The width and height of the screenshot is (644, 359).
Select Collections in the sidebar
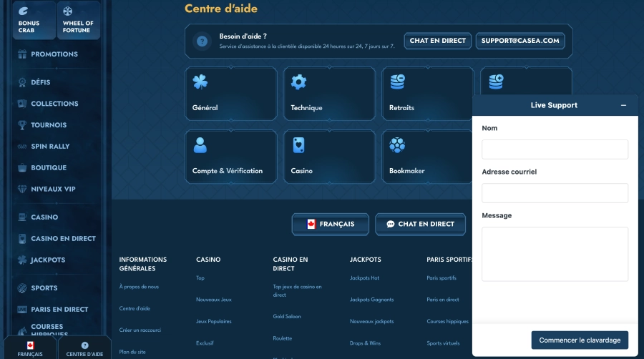click(54, 104)
